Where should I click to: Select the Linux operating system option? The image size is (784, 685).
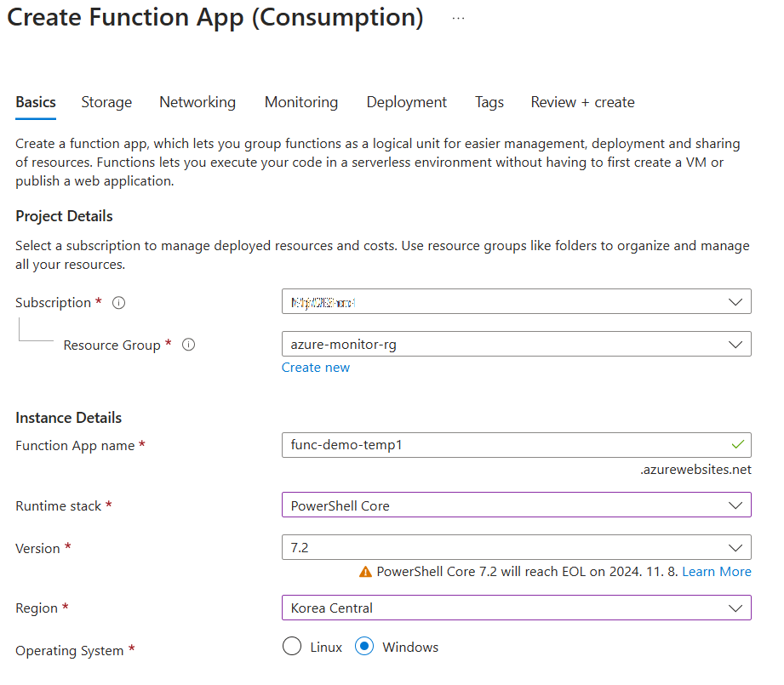point(292,647)
